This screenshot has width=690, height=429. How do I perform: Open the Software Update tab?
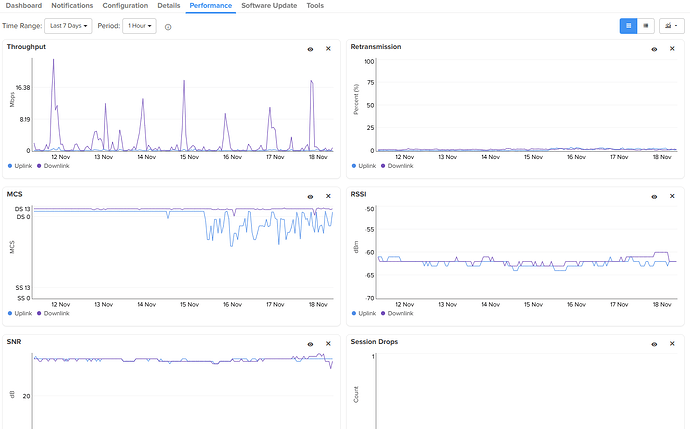(269, 6)
